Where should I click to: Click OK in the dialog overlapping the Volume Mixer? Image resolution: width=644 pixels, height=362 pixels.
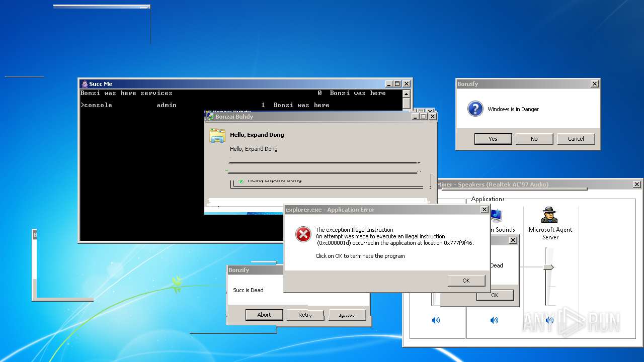[x=495, y=295]
